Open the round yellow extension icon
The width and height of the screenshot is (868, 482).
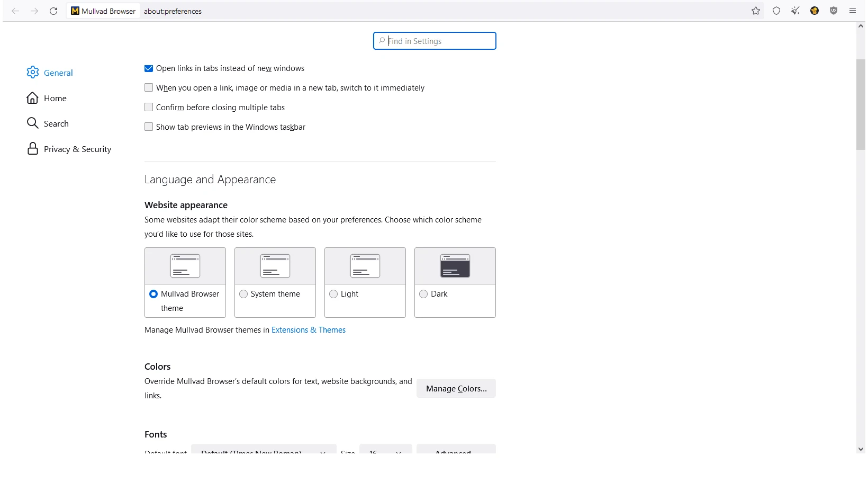pyautogui.click(x=815, y=11)
